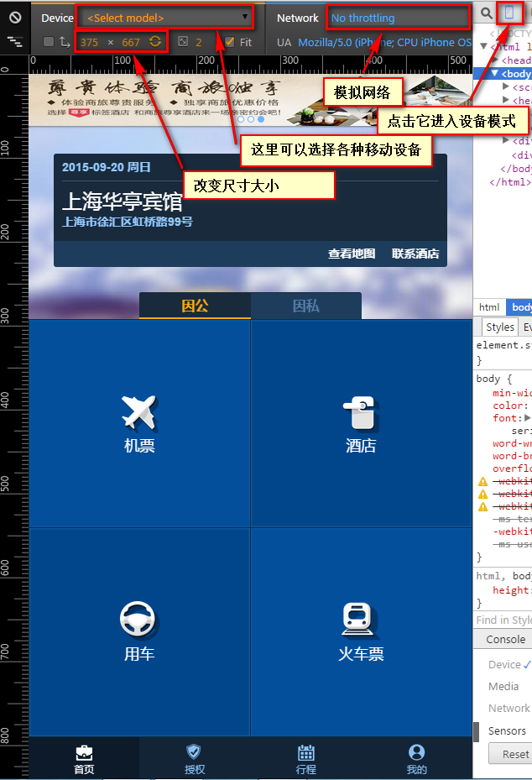Screen dimensions: 532x780
Task: Collapse the html node triangle
Action: pos(483,46)
